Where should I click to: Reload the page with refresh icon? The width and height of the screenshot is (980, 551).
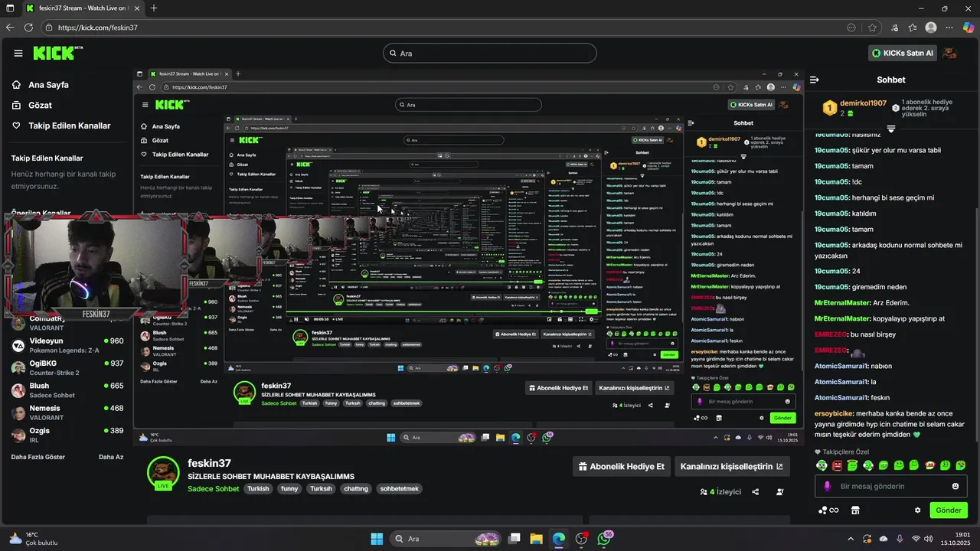[x=28, y=27]
